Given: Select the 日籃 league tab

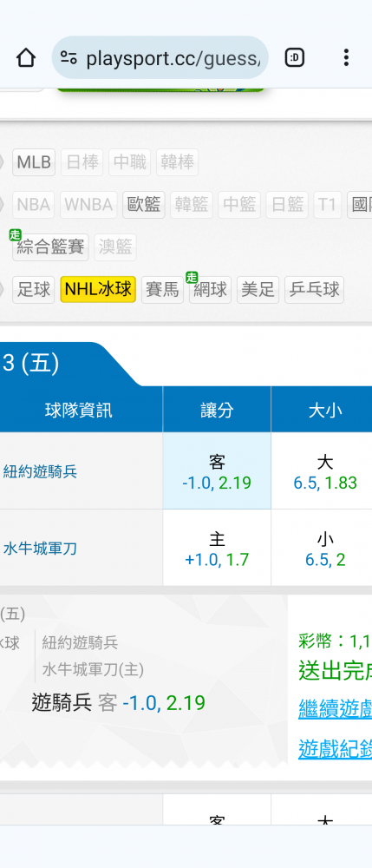Looking at the screenshot, I should click(287, 205).
